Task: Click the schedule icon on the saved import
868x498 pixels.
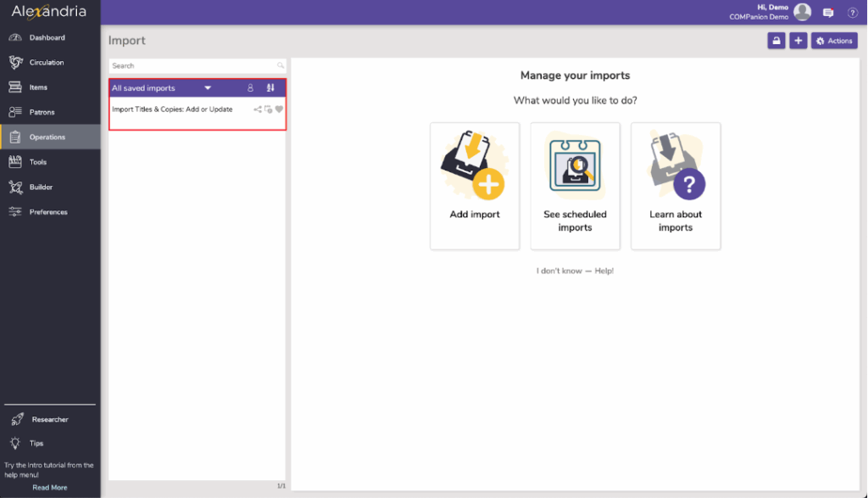Action: point(268,109)
